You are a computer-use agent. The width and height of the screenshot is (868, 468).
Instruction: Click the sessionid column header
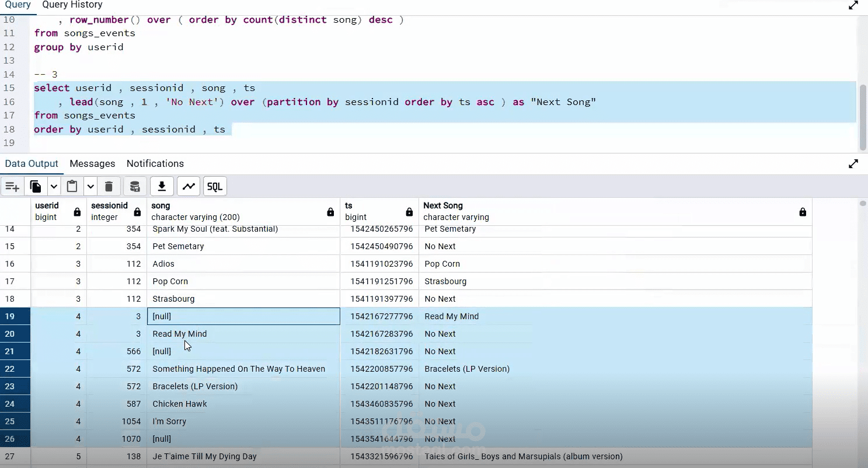[117, 211]
